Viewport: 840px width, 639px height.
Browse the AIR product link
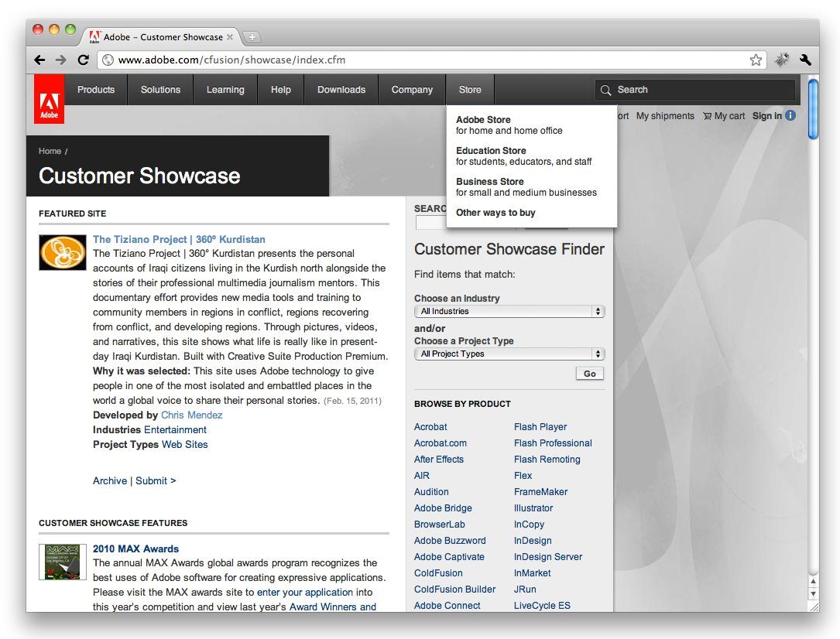click(x=422, y=475)
